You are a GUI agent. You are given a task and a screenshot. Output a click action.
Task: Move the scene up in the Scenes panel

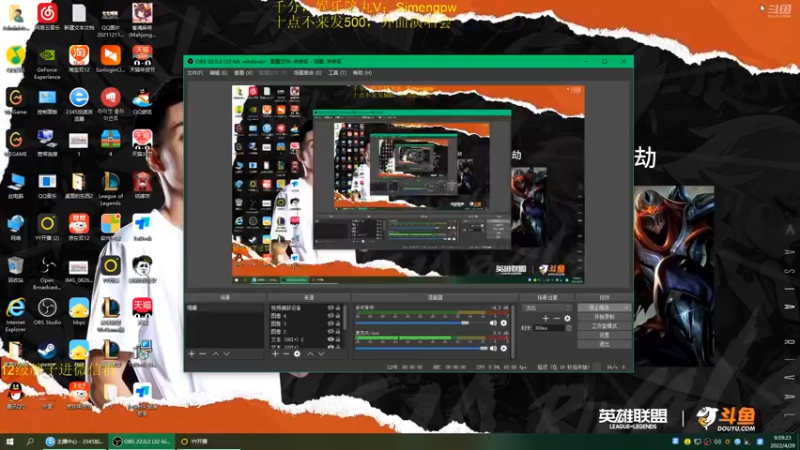pos(216,354)
